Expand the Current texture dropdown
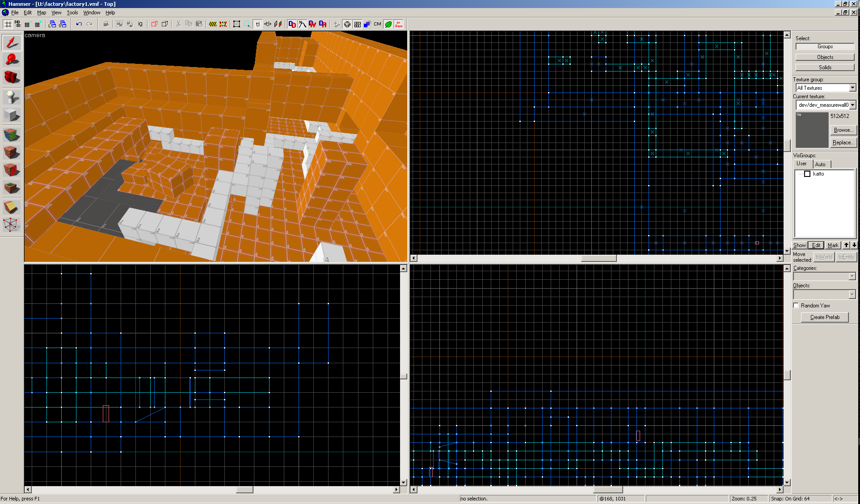The height and width of the screenshot is (504, 860). pos(852,105)
